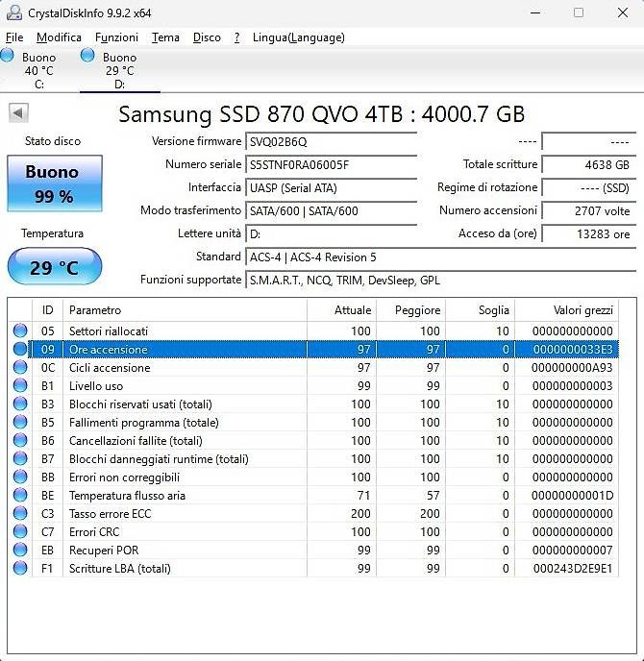Click the Peggiore column header
The image size is (644, 661).
[410, 310]
